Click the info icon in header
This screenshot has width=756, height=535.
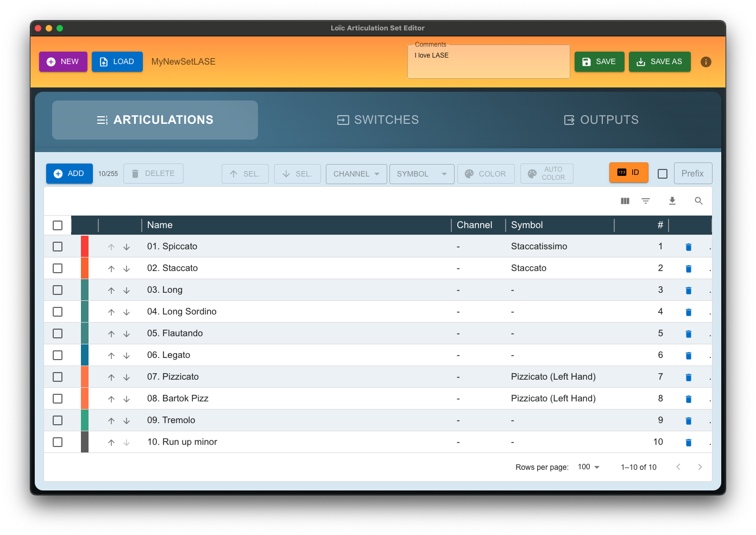point(705,62)
